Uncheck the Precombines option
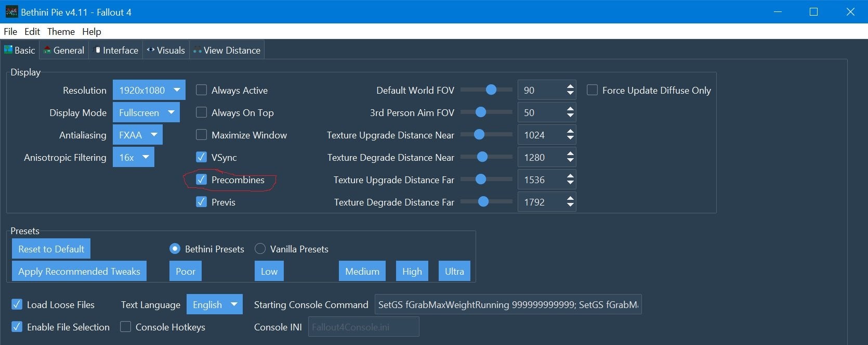This screenshot has width=868, height=345. point(201,180)
